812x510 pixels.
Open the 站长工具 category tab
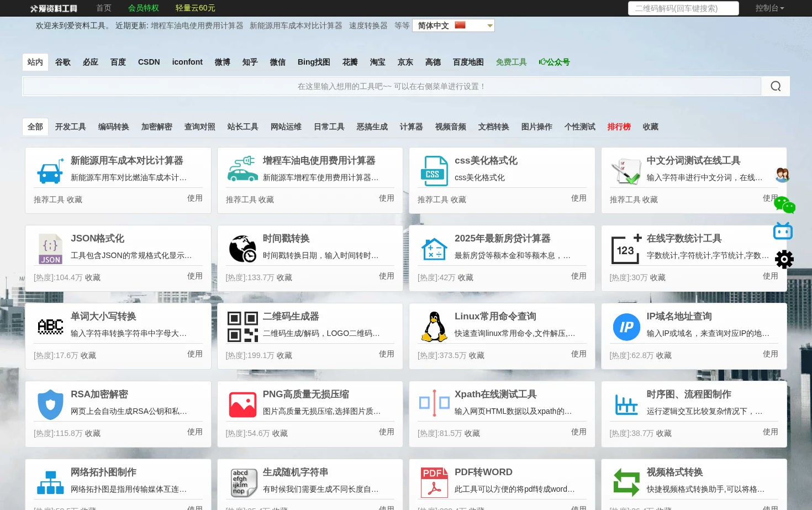(x=243, y=127)
